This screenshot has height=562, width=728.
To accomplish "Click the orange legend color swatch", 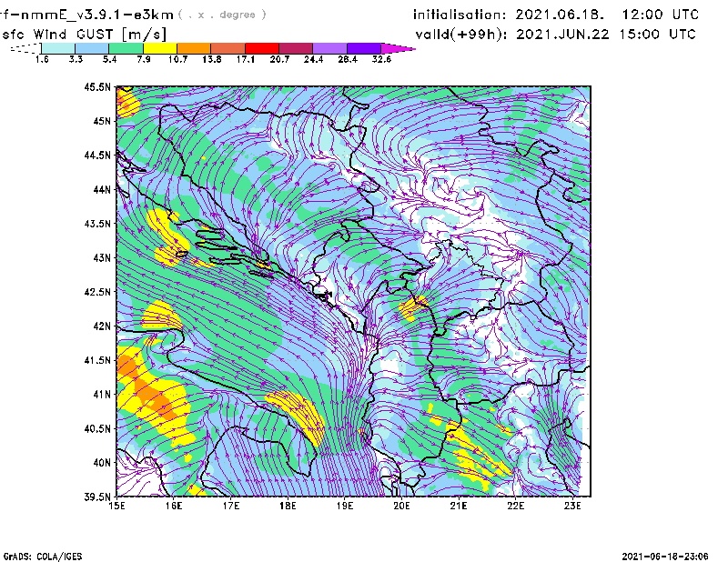I will point(194,48).
